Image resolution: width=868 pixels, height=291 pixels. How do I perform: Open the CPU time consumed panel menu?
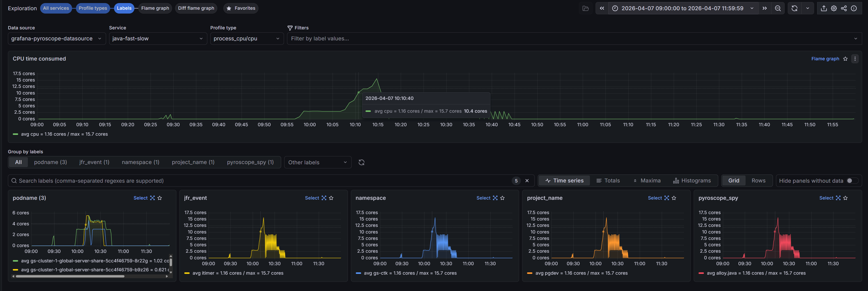(855, 59)
